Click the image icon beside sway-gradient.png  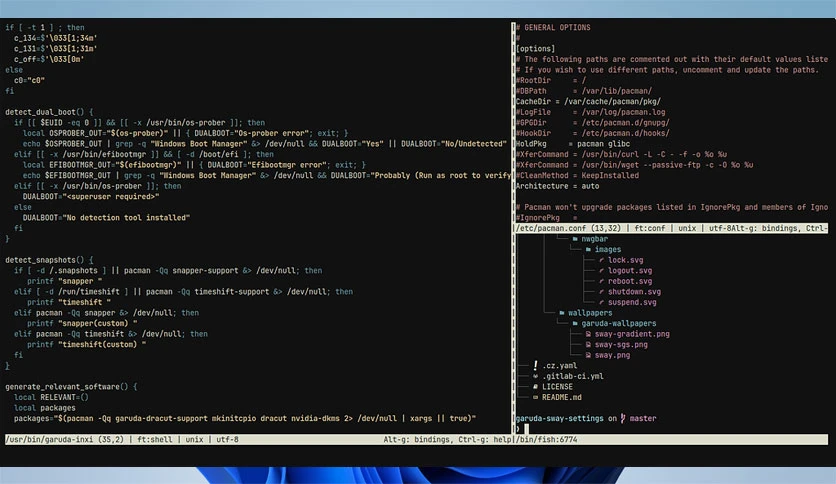point(588,334)
